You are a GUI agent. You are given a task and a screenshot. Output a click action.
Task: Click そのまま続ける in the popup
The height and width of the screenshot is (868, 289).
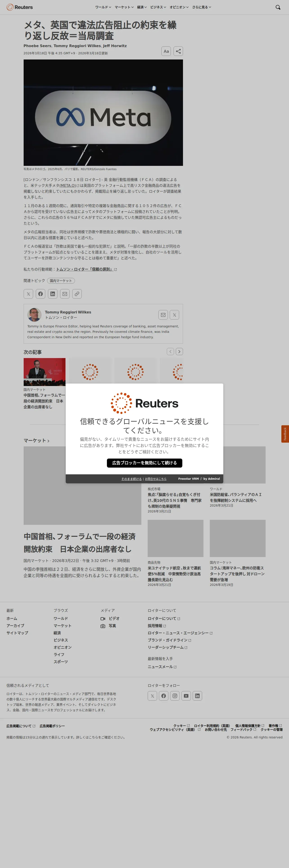tap(131, 479)
